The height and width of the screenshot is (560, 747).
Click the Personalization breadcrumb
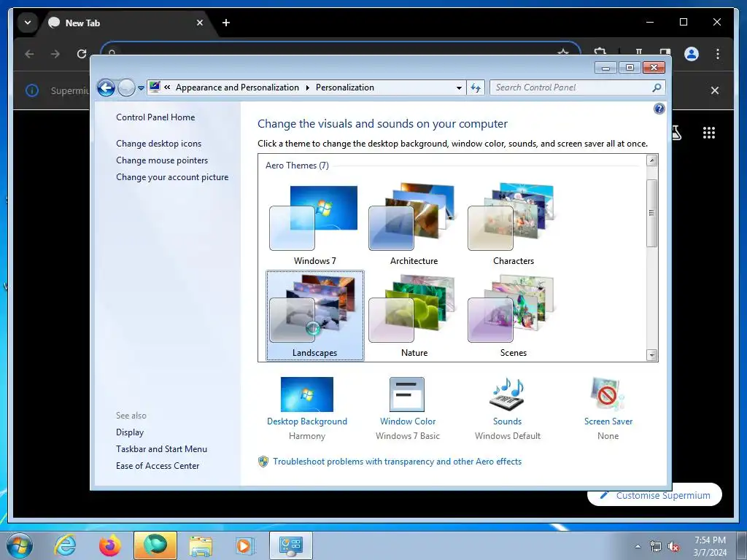(x=345, y=87)
